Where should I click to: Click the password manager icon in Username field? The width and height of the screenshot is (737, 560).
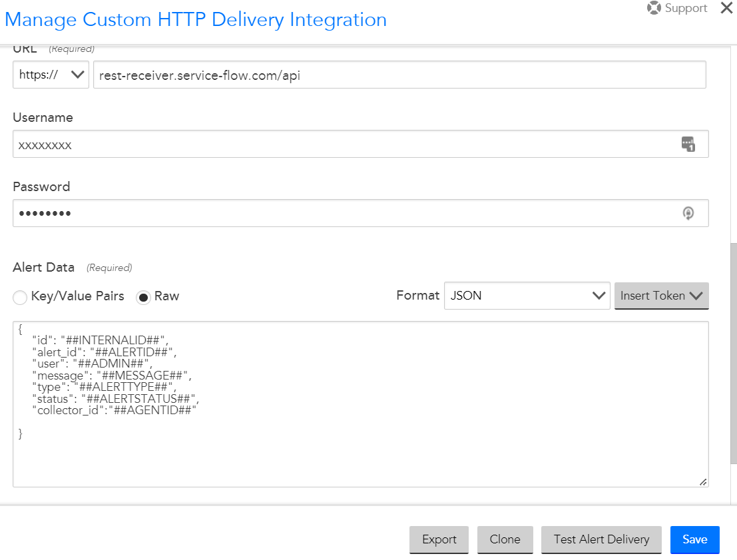coord(688,144)
